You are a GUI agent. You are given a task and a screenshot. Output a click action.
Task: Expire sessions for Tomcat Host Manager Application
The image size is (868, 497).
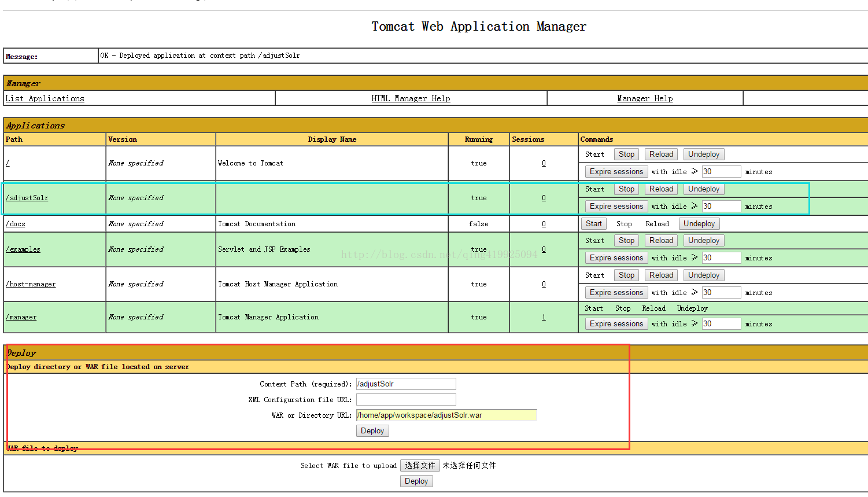click(616, 293)
